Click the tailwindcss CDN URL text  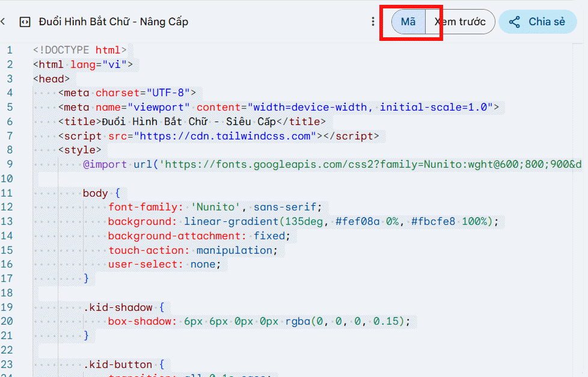pyautogui.click(x=225, y=136)
